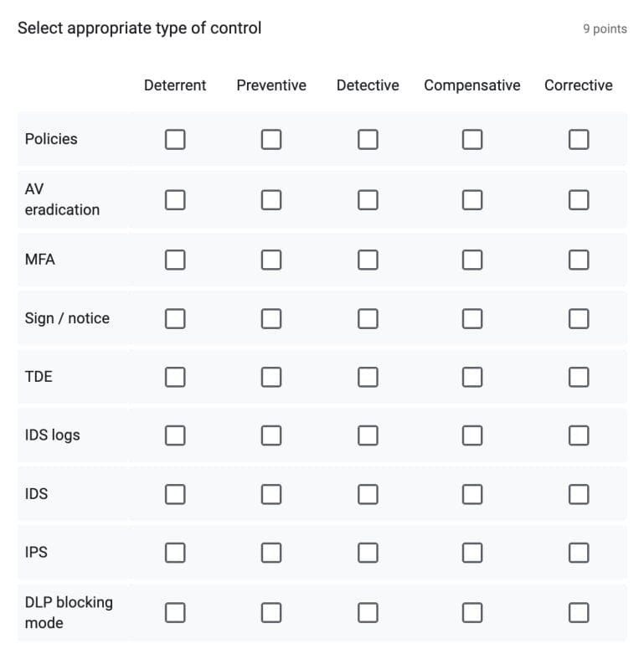Check Compensative for Policies row
The image size is (644, 670).
(x=472, y=139)
